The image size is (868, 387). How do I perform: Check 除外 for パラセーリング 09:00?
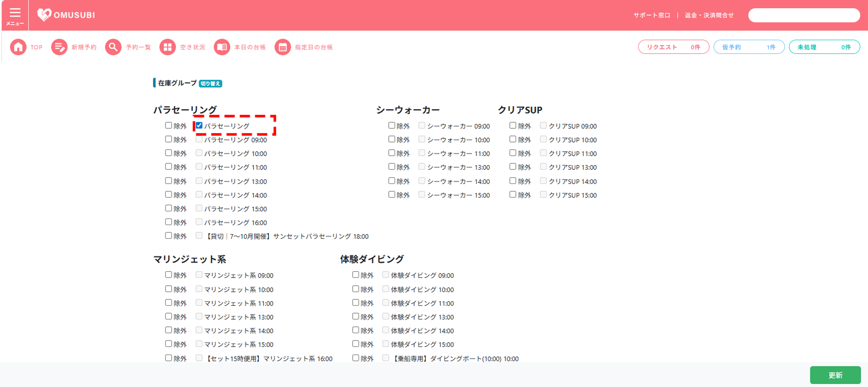pyautogui.click(x=169, y=139)
